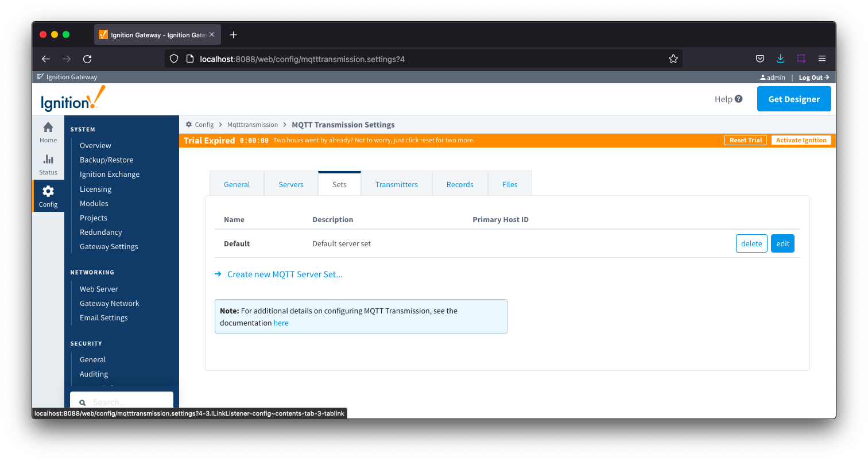This screenshot has width=868, height=461.
Task: Click Activate Ignition button
Action: [x=801, y=140]
